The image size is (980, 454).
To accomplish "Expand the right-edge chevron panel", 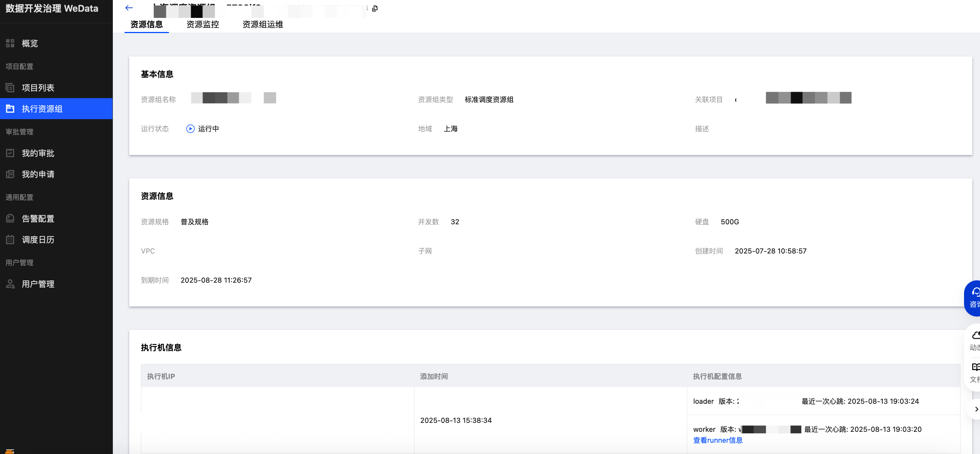I will pyautogui.click(x=976, y=409).
